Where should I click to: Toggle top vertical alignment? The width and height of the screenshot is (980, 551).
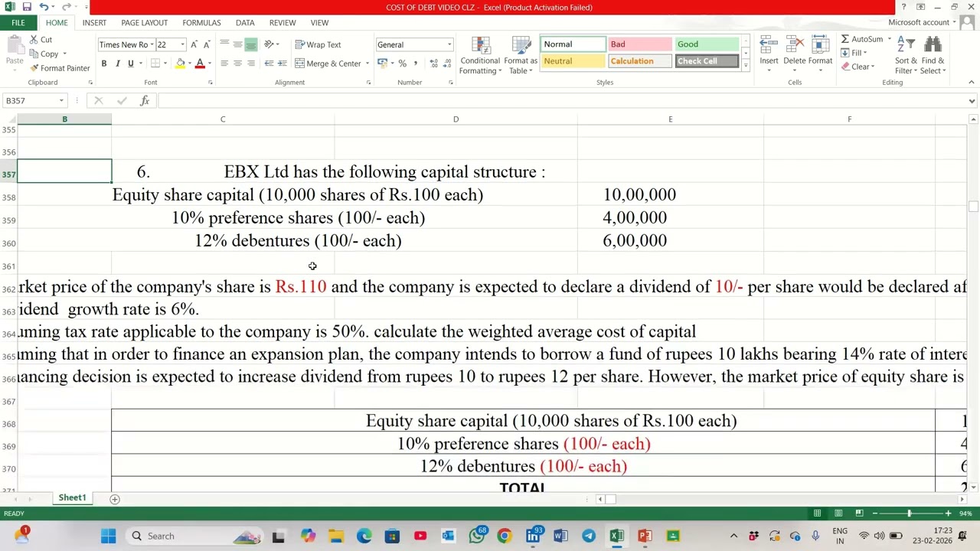tap(224, 44)
